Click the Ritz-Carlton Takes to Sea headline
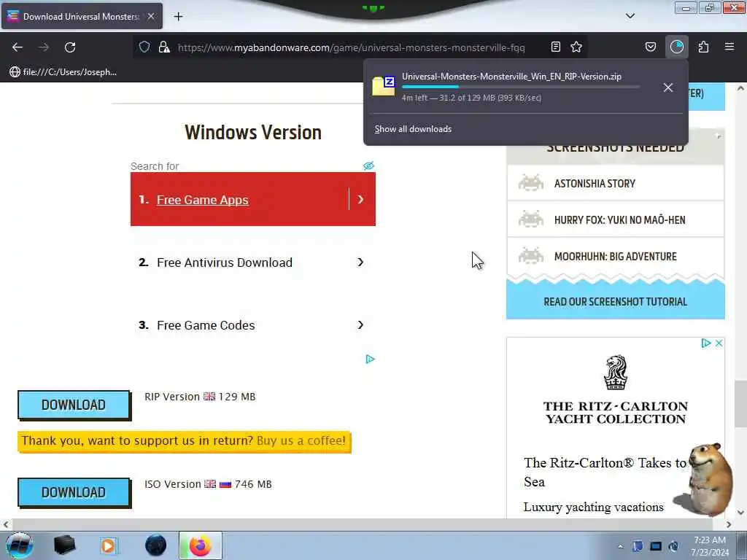The image size is (747, 560). point(605,472)
